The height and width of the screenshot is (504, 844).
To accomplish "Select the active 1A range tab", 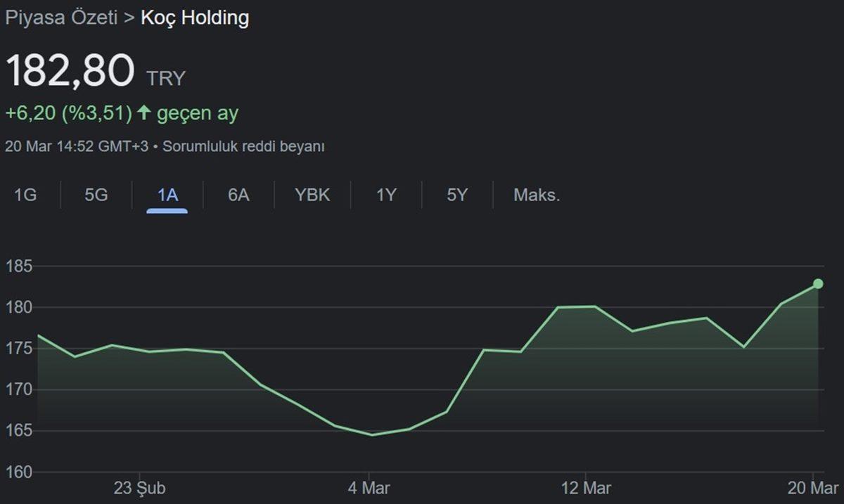I will tap(167, 195).
